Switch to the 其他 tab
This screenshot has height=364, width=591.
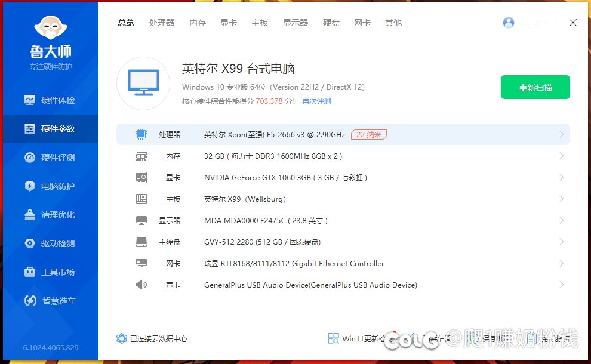coord(393,23)
